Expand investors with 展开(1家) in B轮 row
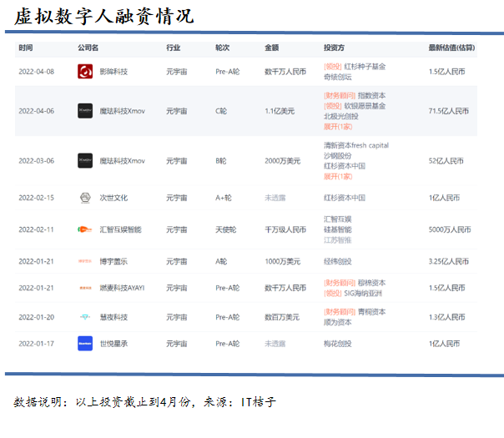 [x=338, y=176]
